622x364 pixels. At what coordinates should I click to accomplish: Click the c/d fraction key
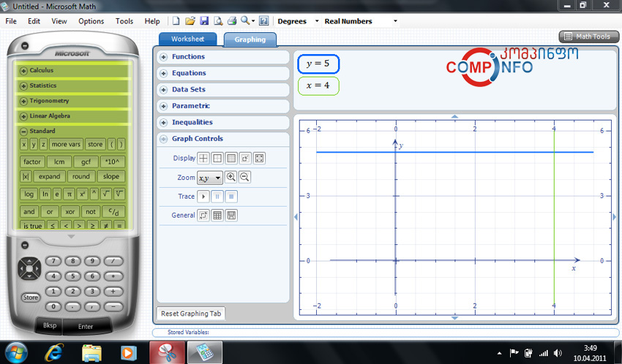pos(113,211)
